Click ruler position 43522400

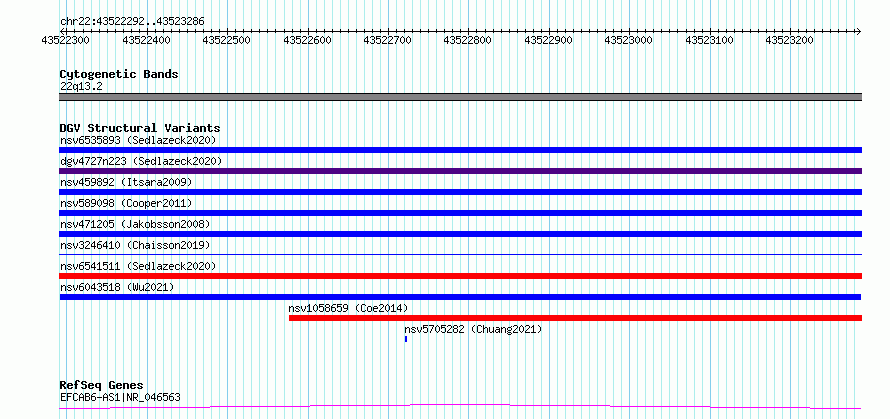coord(147,40)
